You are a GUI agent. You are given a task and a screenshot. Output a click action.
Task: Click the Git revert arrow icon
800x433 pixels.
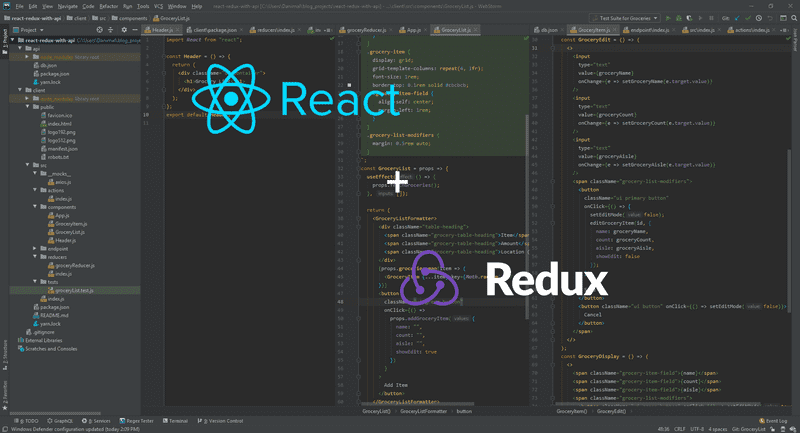pos(770,18)
